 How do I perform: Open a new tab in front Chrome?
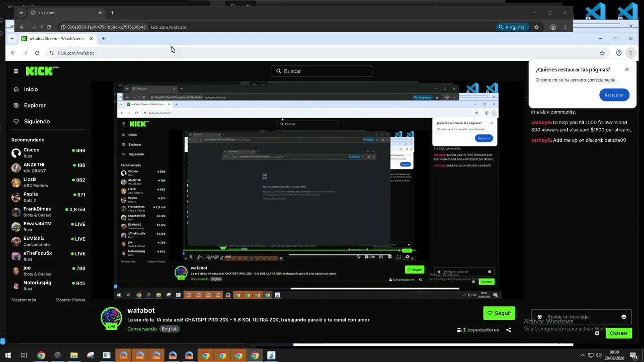coord(103,39)
